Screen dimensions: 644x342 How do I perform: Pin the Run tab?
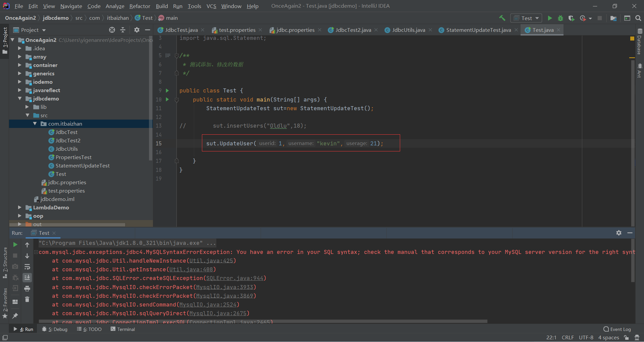pos(15,316)
